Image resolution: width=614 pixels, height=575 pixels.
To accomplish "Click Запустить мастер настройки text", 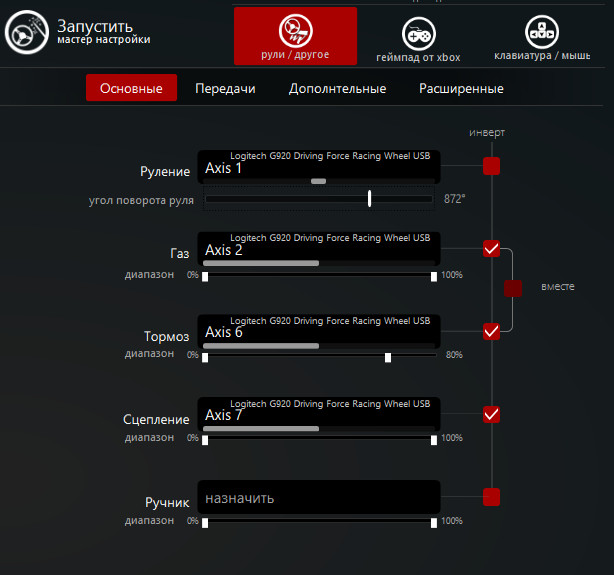I will (x=103, y=32).
